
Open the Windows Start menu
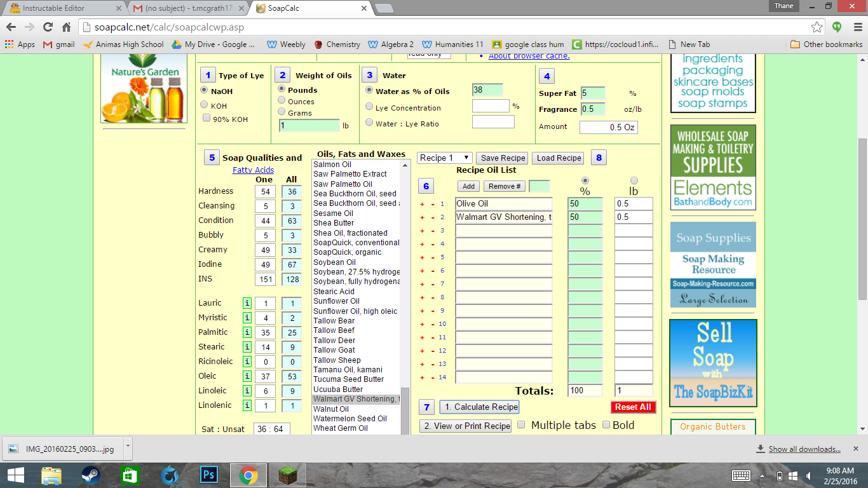tap(16, 475)
